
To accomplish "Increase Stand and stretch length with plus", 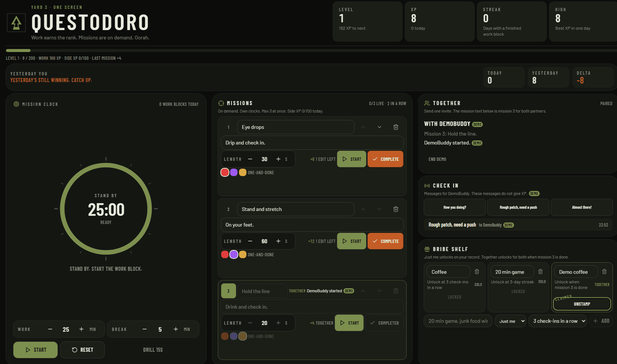I will [x=278, y=241].
